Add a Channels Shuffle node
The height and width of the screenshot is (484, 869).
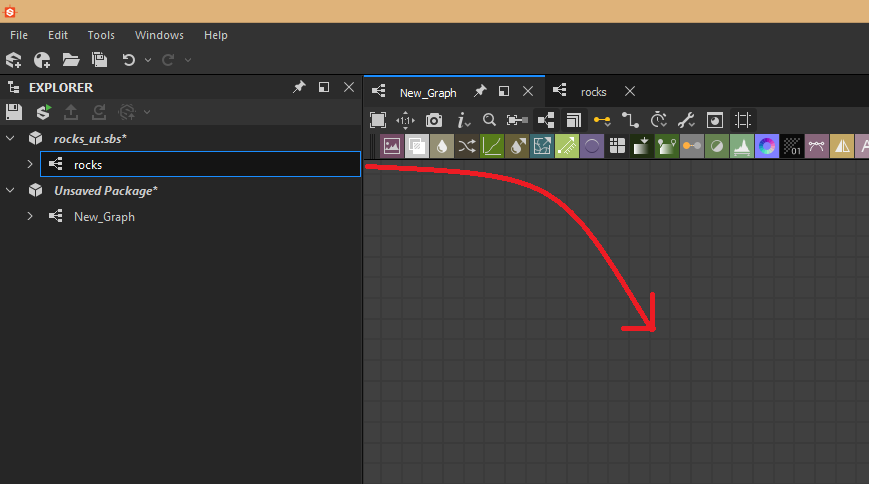(467, 146)
